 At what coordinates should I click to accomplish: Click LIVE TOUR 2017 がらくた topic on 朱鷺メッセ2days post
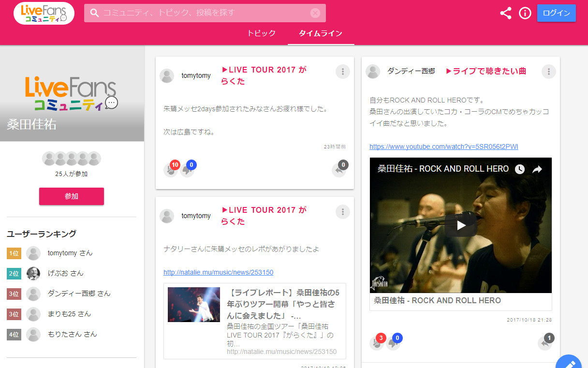264,75
